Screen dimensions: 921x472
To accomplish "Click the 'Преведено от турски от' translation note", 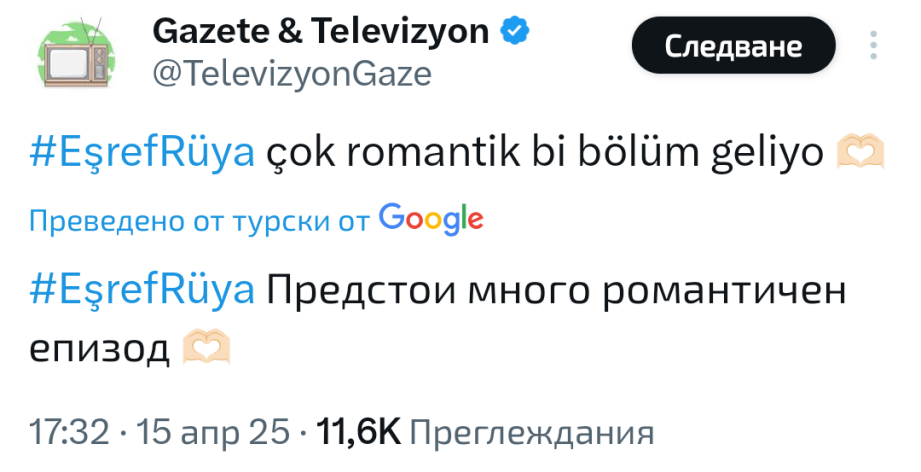I will (200, 220).
